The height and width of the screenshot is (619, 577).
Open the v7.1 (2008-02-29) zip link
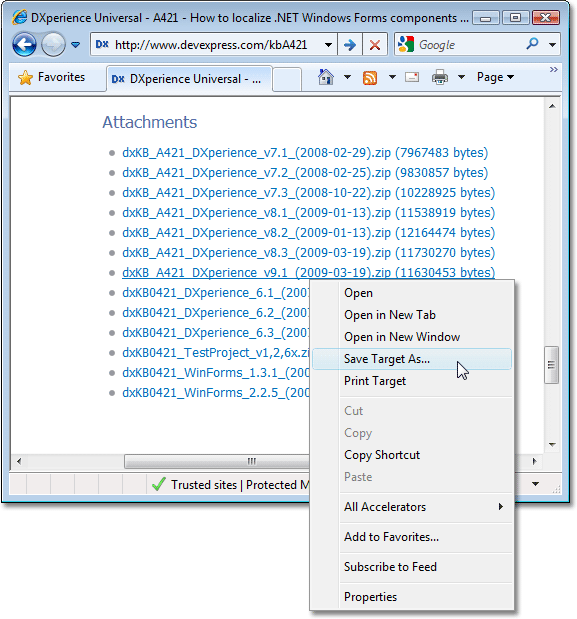pos(305,152)
